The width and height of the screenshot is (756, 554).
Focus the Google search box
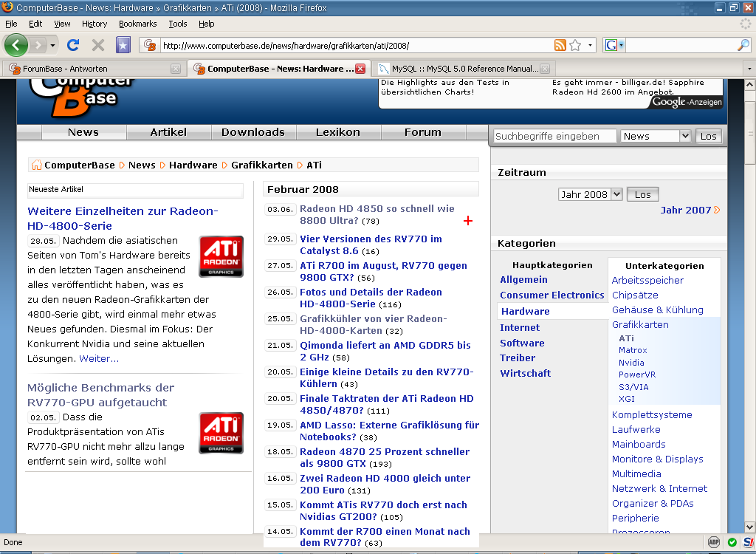point(680,45)
